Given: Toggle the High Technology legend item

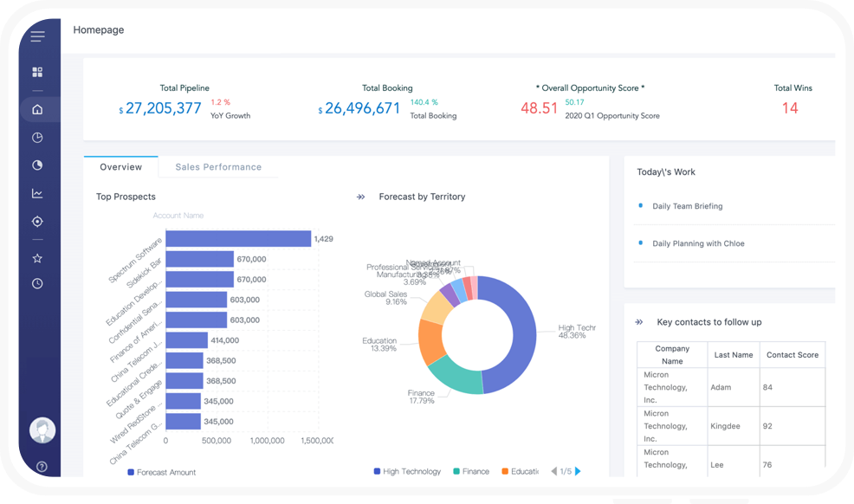Looking at the screenshot, I should pos(407,471).
